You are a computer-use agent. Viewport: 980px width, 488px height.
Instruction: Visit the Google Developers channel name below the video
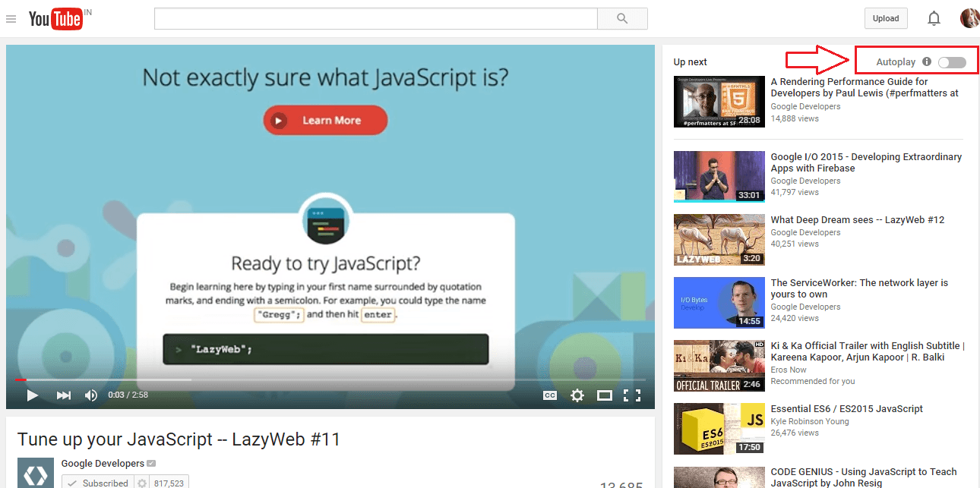(103, 464)
